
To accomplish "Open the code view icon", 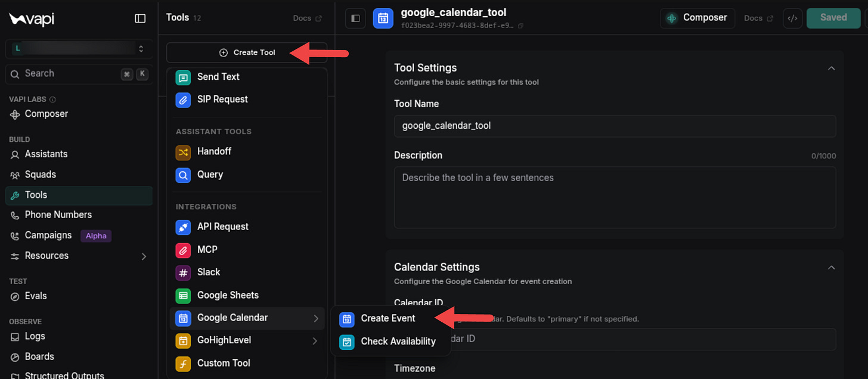I will tap(792, 18).
